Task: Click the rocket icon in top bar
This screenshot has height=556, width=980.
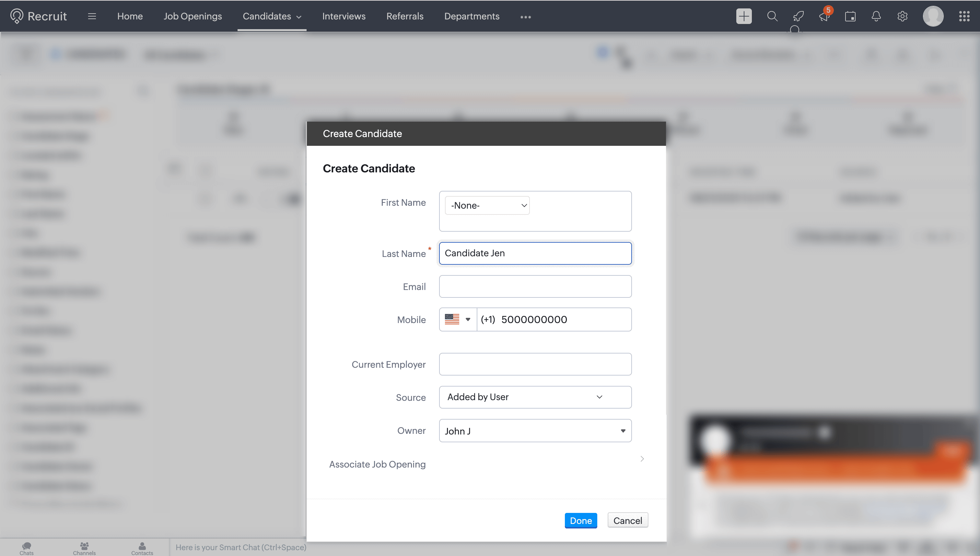Action: [798, 16]
